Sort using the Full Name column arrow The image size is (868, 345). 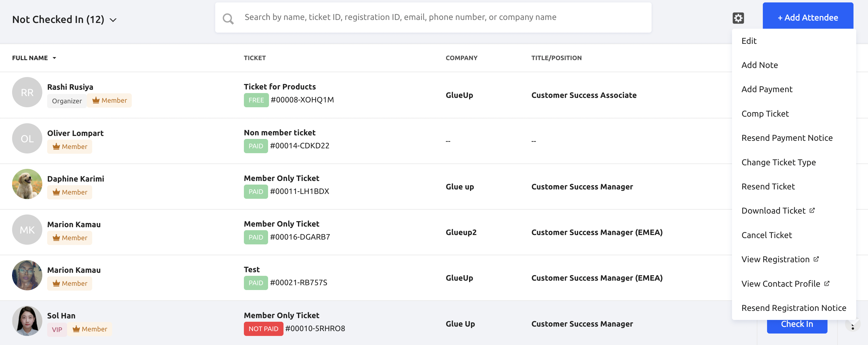point(54,58)
